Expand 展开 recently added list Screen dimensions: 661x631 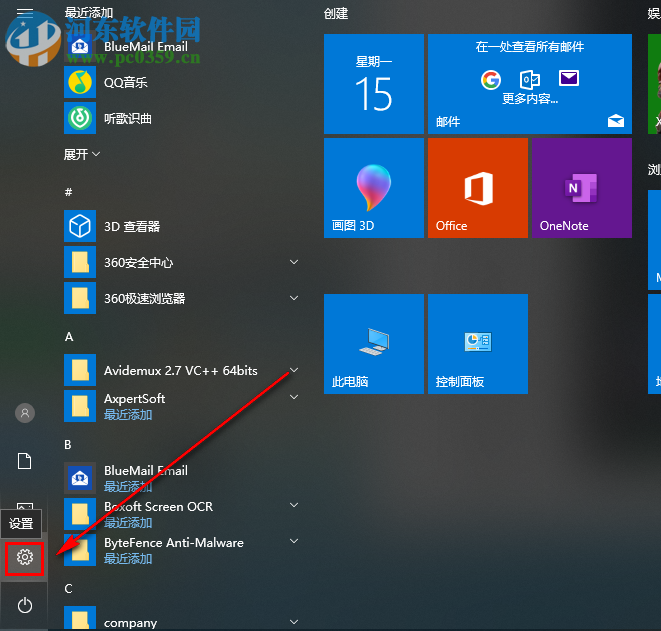[82, 155]
